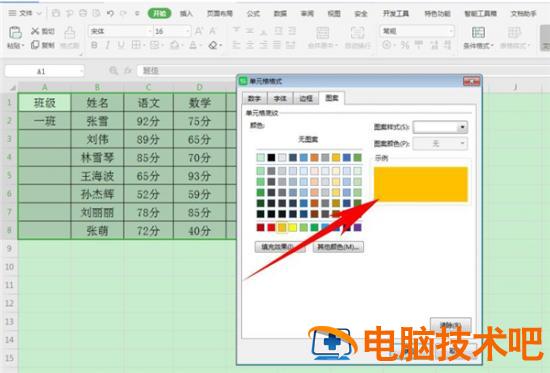Click the Auto Wrap (自动换行) icon

click(x=357, y=33)
